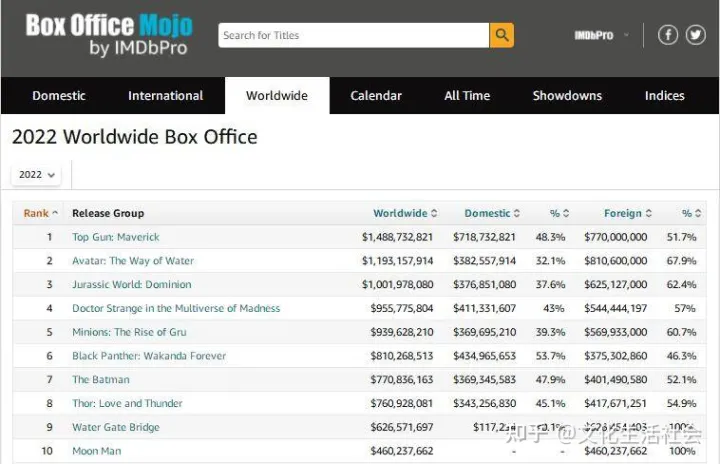Sort by Foreign gross column
This screenshot has width=720, height=464.
[628, 213]
